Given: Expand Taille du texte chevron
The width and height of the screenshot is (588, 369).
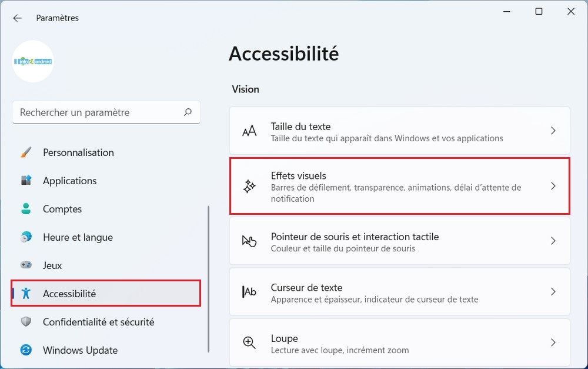Looking at the screenshot, I should coord(553,131).
